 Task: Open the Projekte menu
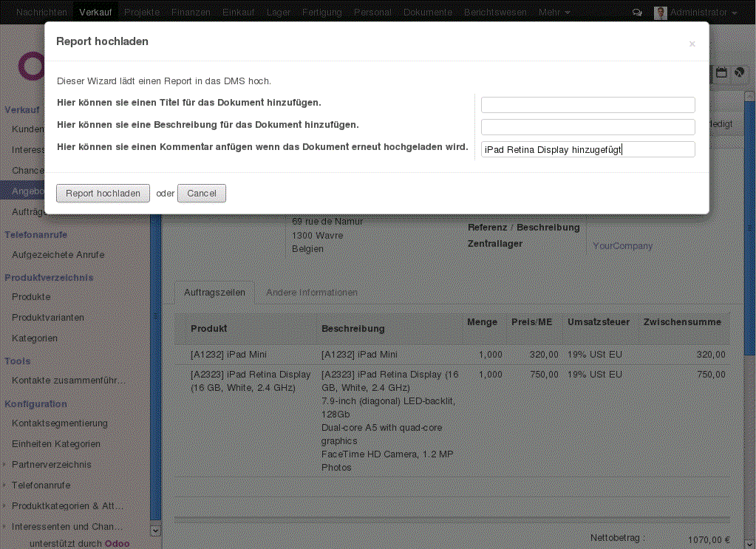tap(142, 13)
